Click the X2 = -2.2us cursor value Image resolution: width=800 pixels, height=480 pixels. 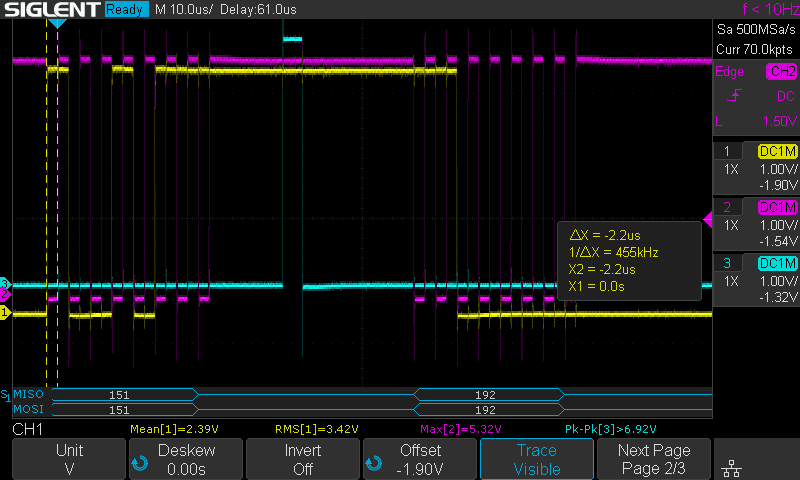[602, 269]
